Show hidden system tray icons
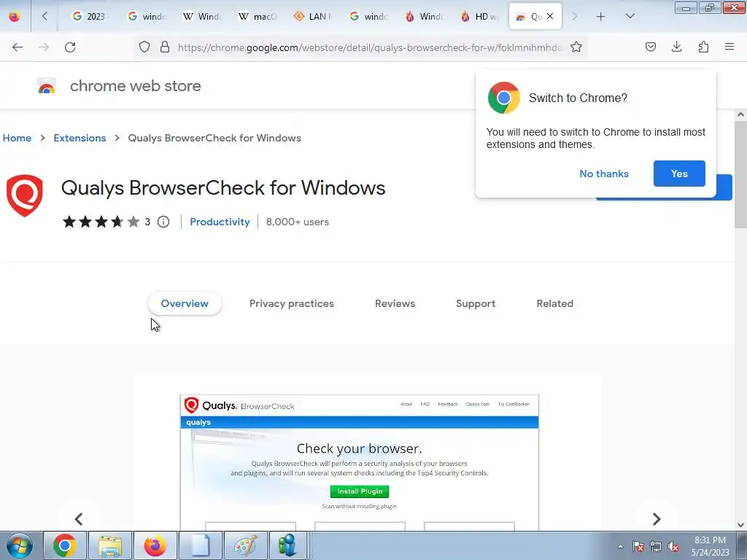Image resolution: width=747 pixels, height=560 pixels. (620, 546)
